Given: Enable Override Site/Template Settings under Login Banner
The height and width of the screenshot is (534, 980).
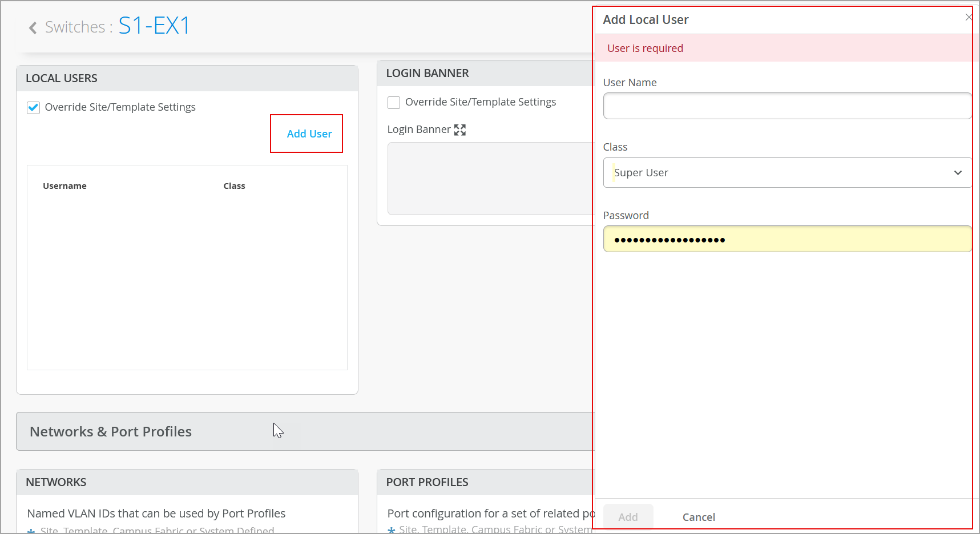Looking at the screenshot, I should point(394,102).
